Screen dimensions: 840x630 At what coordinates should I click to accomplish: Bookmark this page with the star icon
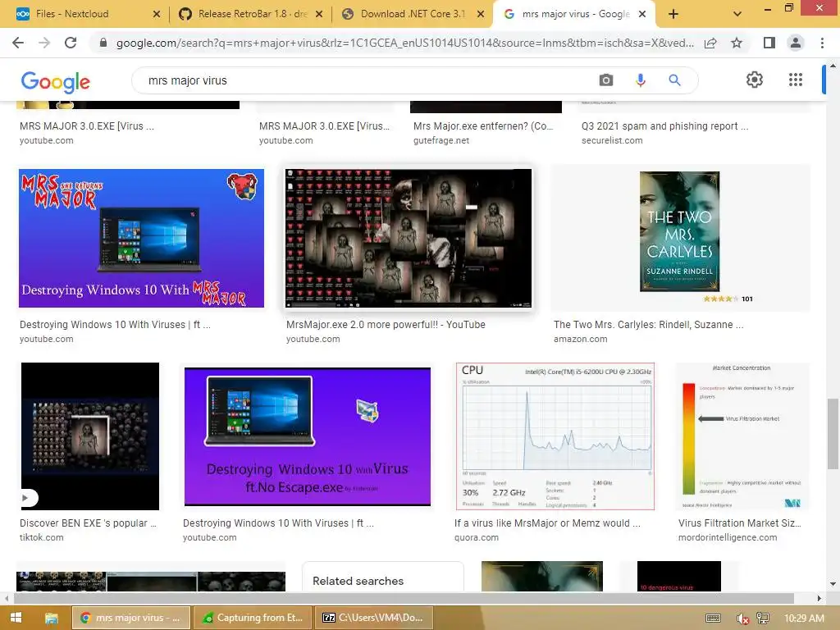click(737, 43)
